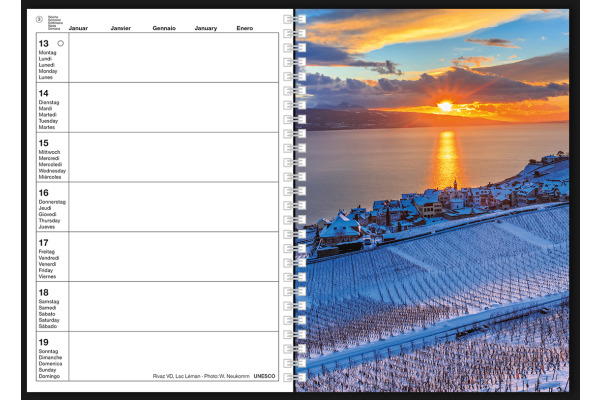
Task: Click the word "Tuesday"
Action: pos(49,121)
